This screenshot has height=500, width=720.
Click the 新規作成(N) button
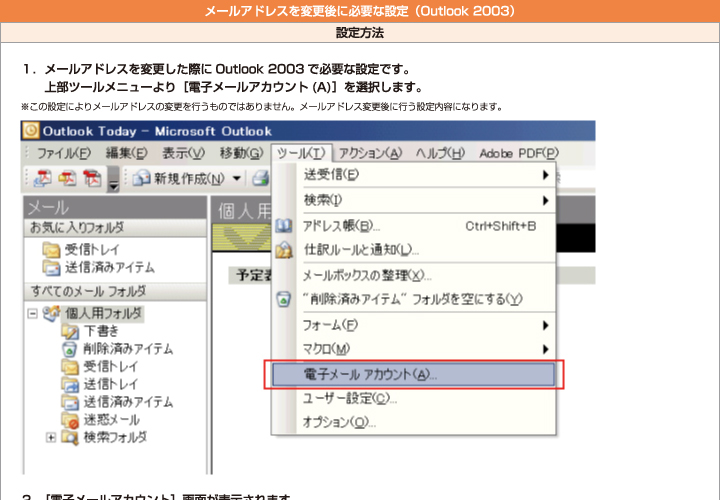coord(180,178)
